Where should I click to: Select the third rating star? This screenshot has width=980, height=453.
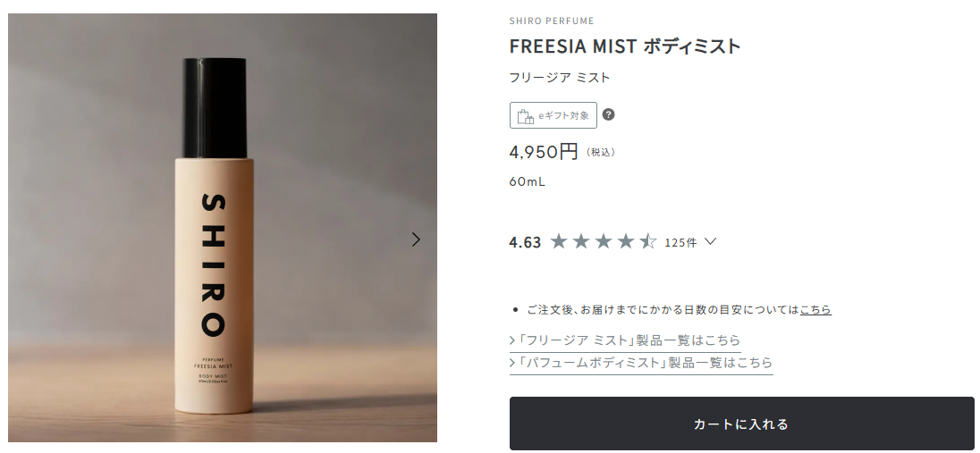(604, 241)
